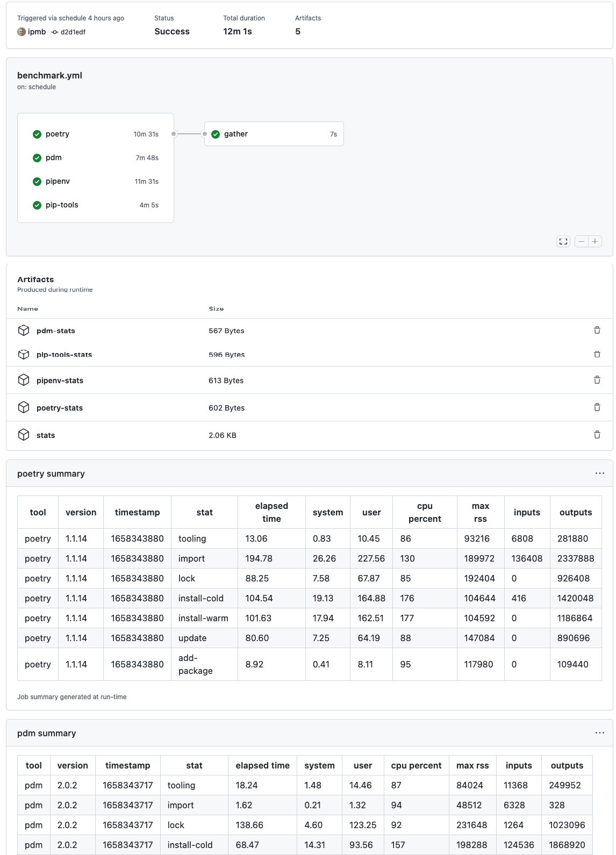The image size is (616, 855).
Task: Click the poetry summary heading
Action: pos(51,473)
